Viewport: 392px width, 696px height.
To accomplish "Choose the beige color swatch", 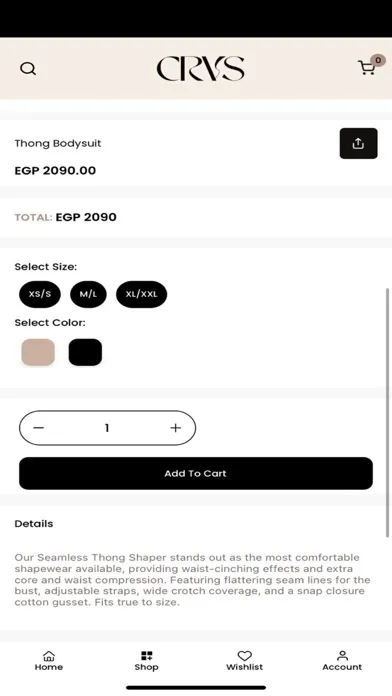I will pyautogui.click(x=38, y=352).
